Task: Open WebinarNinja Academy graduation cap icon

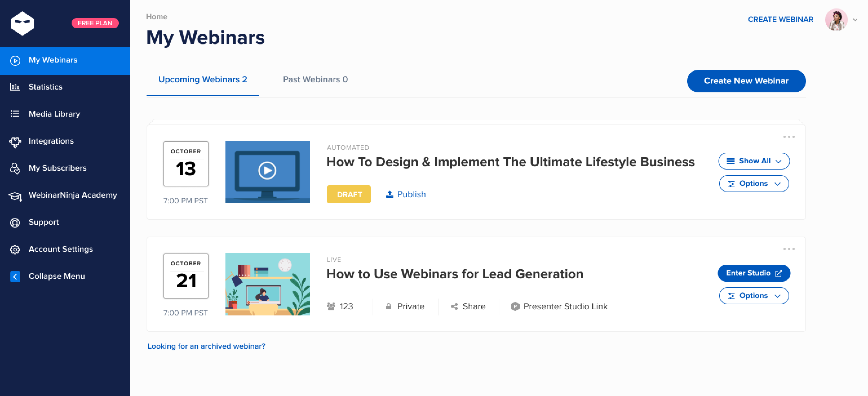Action: point(15,196)
